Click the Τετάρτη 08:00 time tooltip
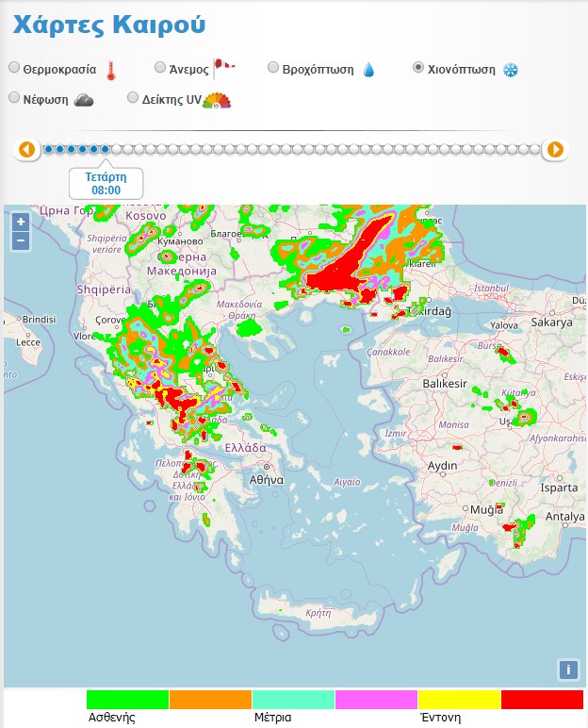588x728 pixels. coord(106,183)
